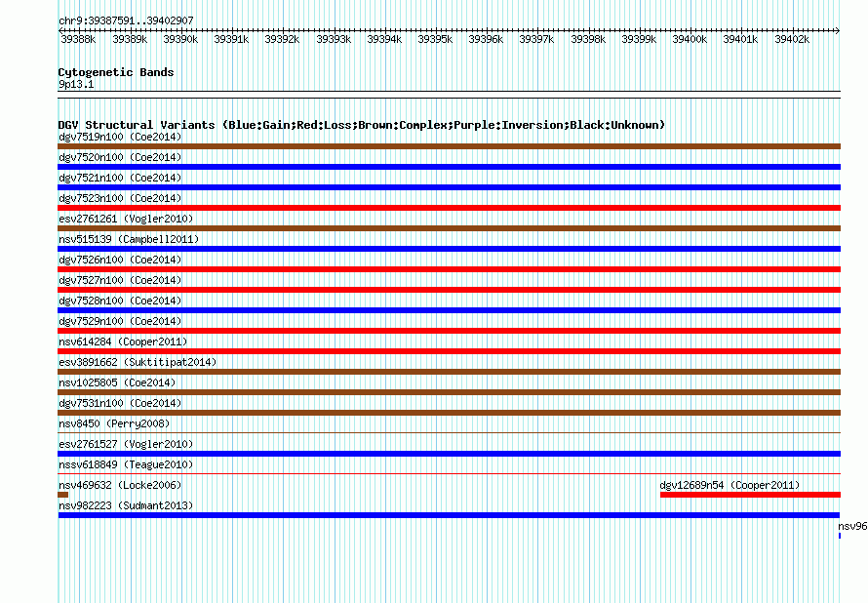Select the brown dgv7531n100 complex bar

(449, 413)
